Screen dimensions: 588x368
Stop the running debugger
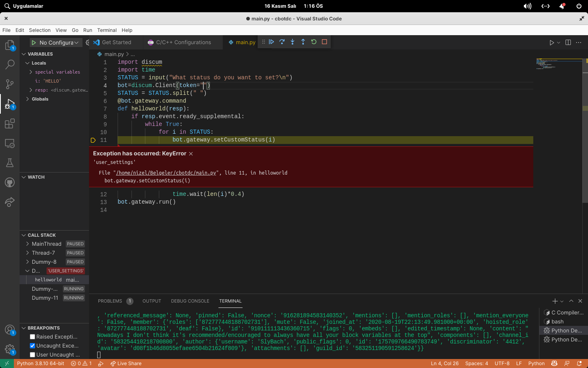pyautogui.click(x=324, y=42)
